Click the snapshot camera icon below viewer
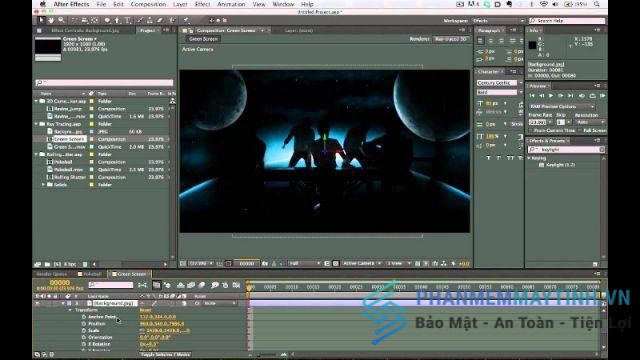Screen dimensions: 640x360 [x=265, y=264]
